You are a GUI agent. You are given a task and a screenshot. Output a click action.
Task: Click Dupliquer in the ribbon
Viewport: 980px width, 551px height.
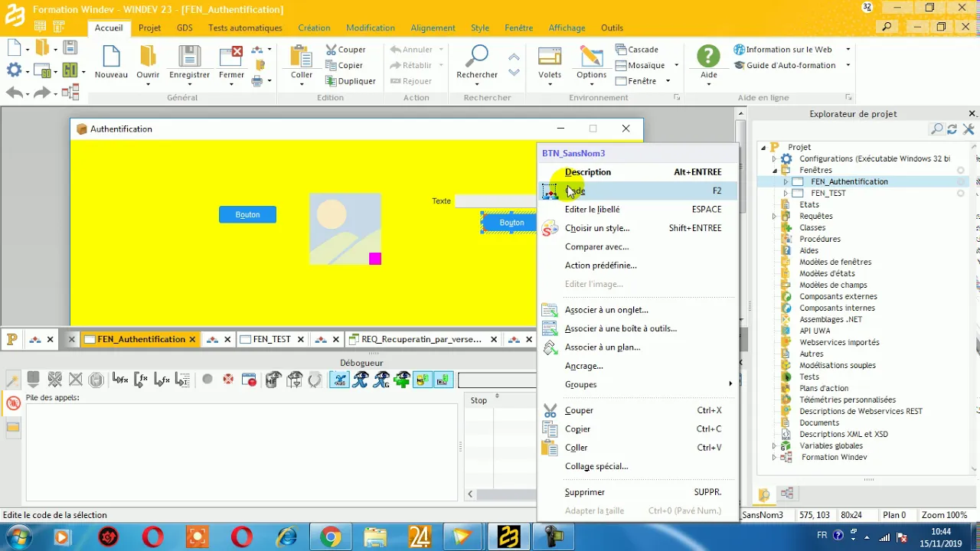[351, 81]
